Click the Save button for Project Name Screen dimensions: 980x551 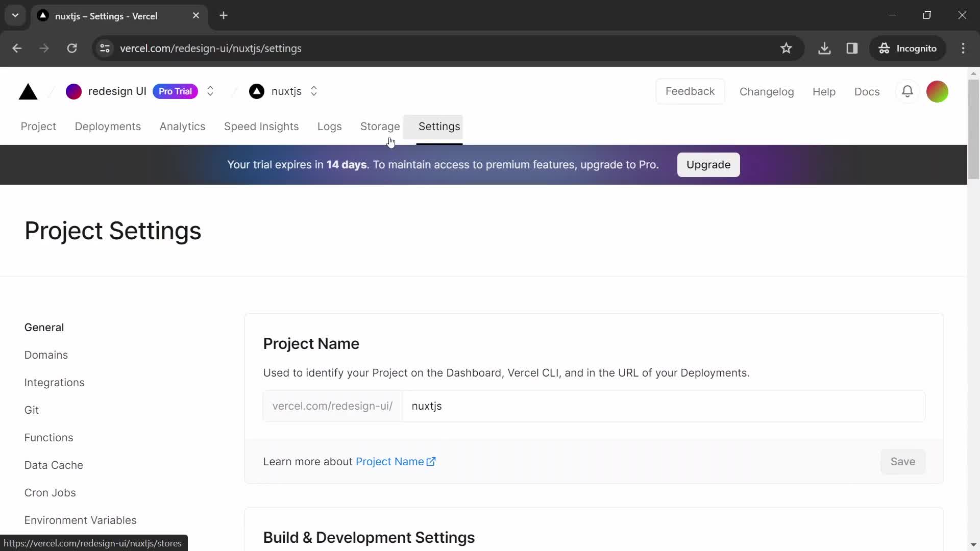[x=902, y=462]
